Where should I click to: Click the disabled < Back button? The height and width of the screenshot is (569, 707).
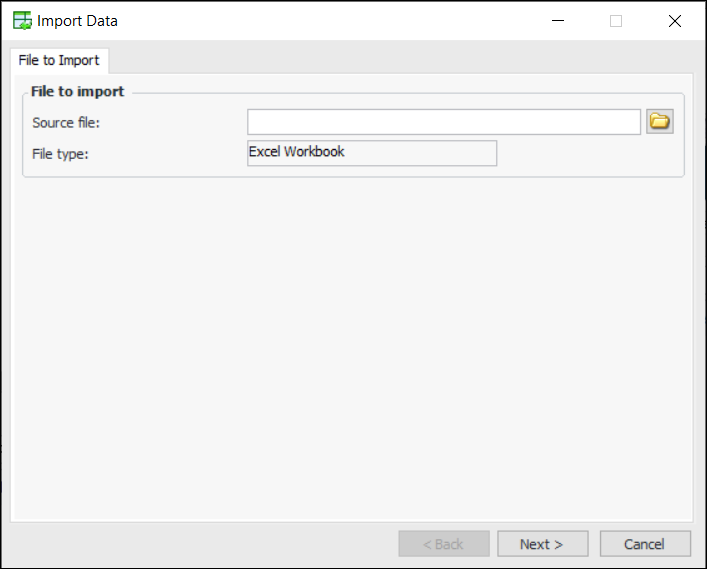click(x=444, y=544)
